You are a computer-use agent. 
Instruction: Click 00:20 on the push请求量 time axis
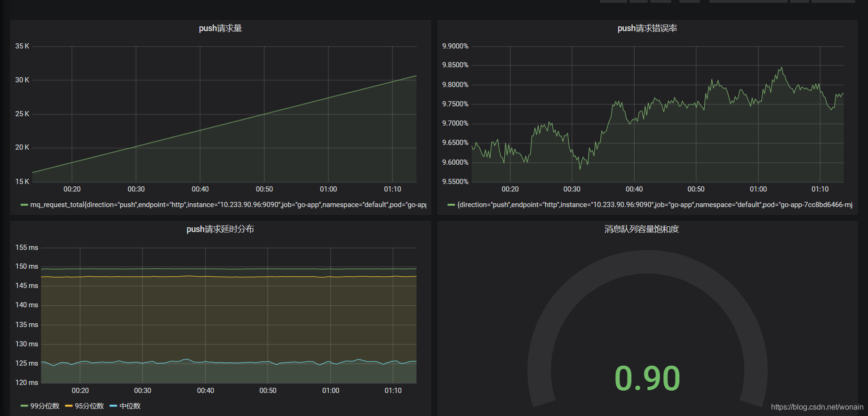(72, 189)
